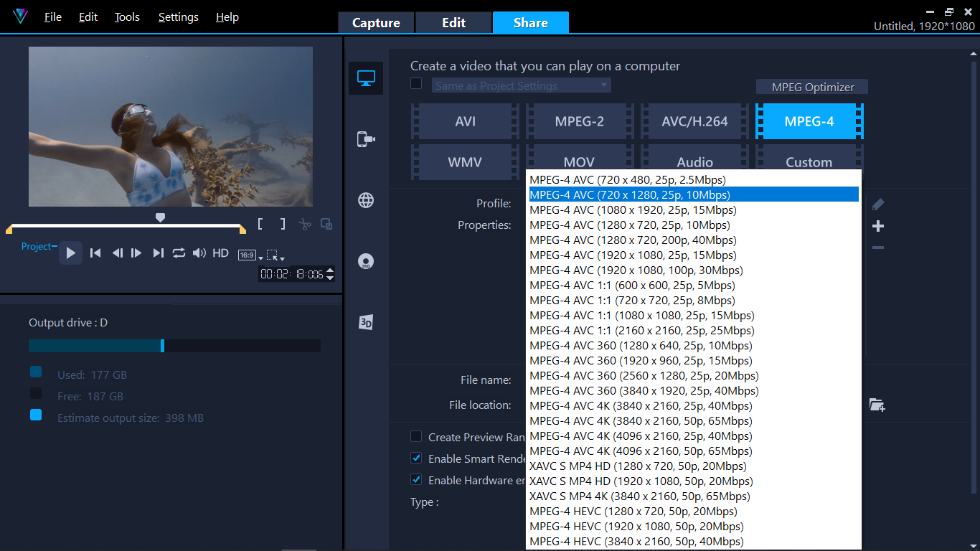Screen dimensions: 980x551
Task: Select the Disc/DVD output icon
Action: [366, 261]
